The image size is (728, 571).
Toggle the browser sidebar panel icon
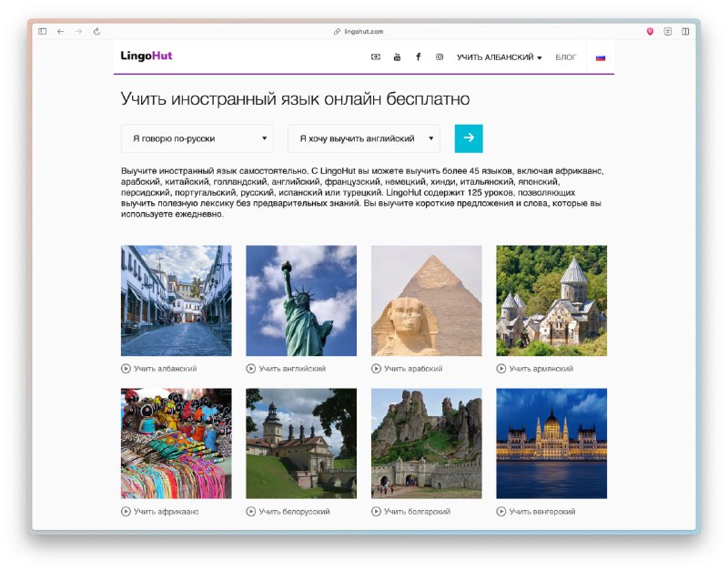[42, 31]
